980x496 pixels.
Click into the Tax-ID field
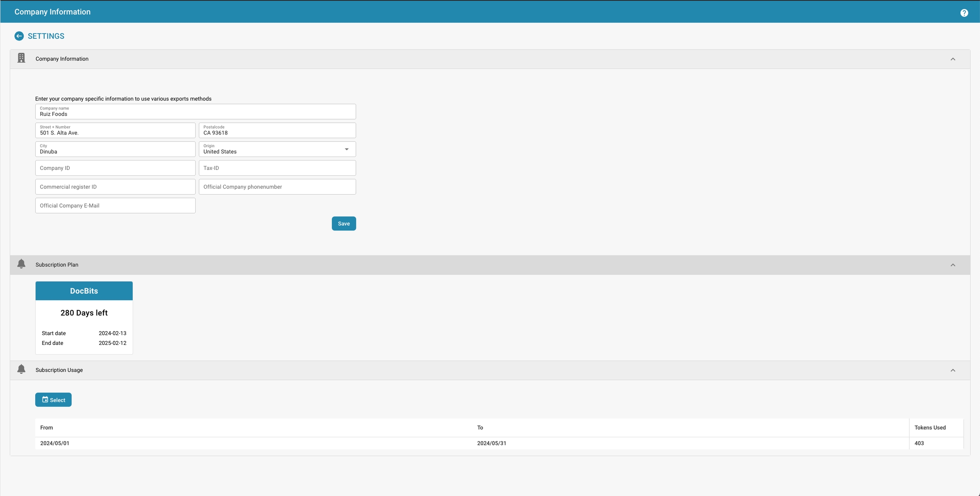pyautogui.click(x=277, y=168)
